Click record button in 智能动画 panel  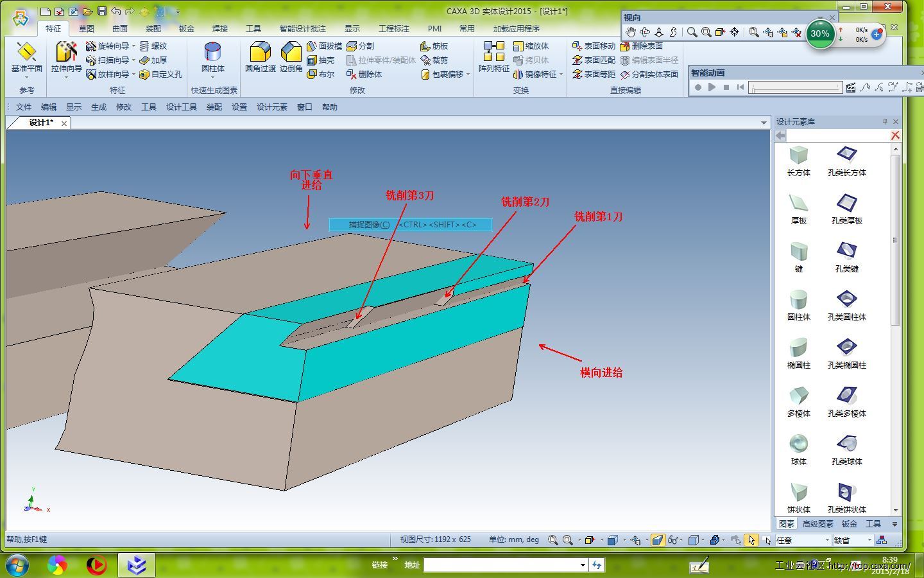(x=698, y=87)
